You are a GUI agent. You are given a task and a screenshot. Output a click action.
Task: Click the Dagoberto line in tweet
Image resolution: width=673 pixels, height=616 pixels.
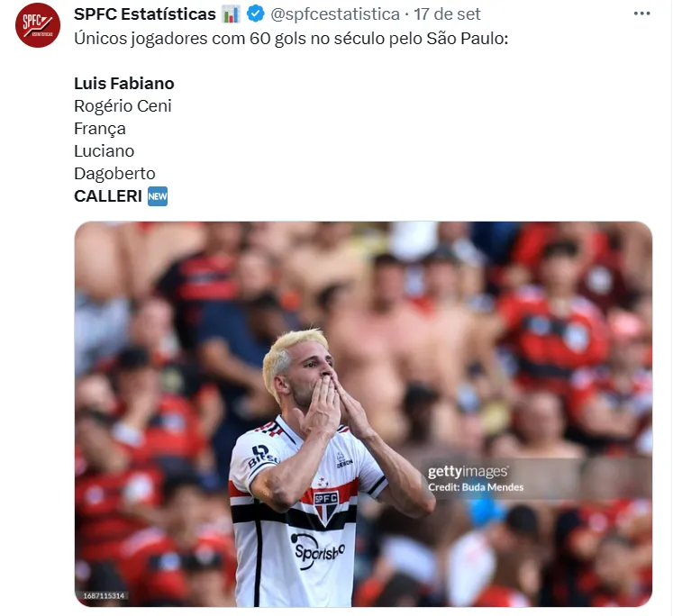tap(114, 174)
